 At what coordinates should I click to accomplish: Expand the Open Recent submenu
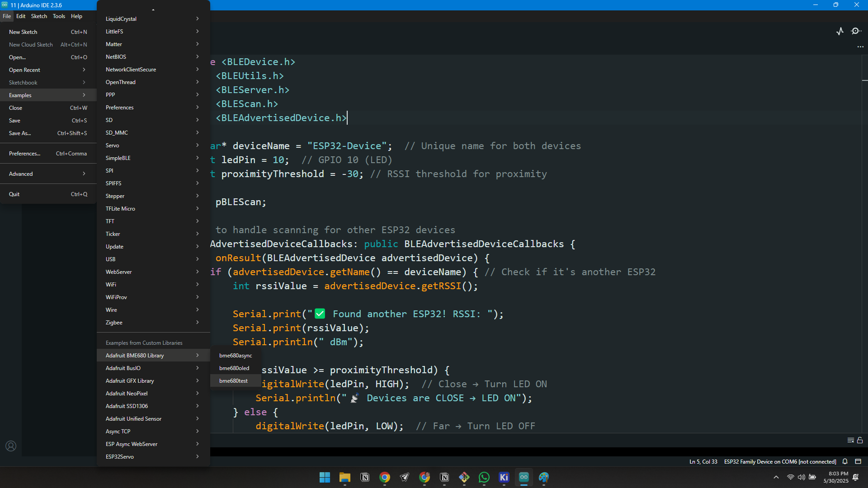click(48, 70)
